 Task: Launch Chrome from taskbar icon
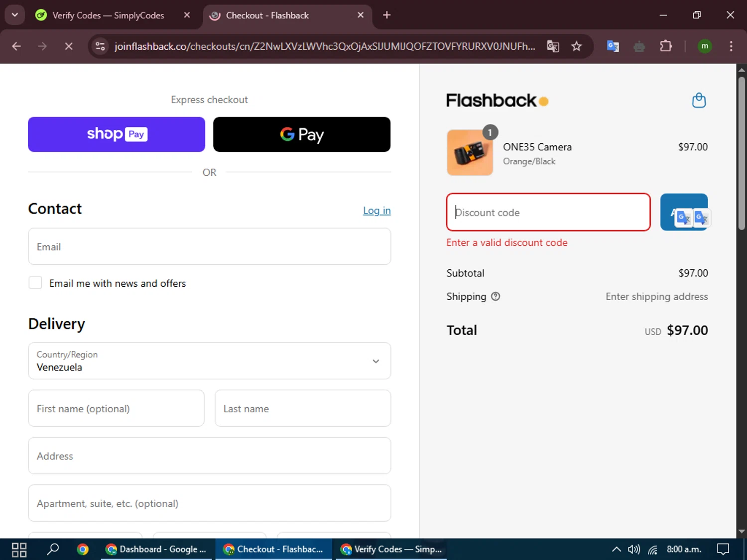pos(83,550)
